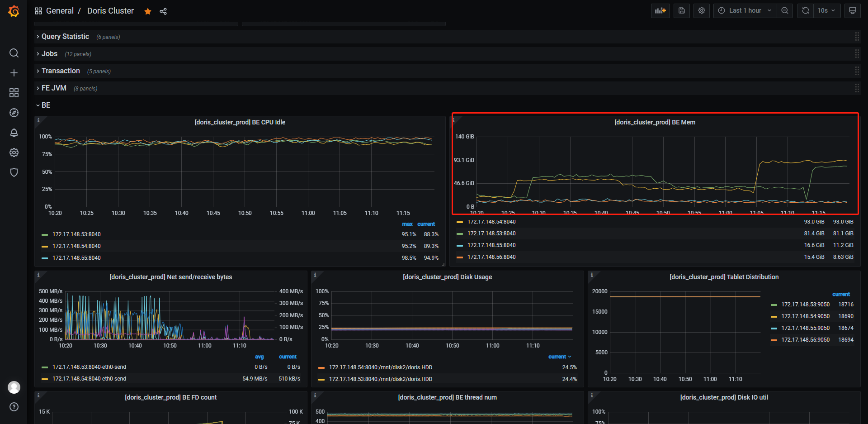
Task: Add a new panel
Action: pos(660,10)
